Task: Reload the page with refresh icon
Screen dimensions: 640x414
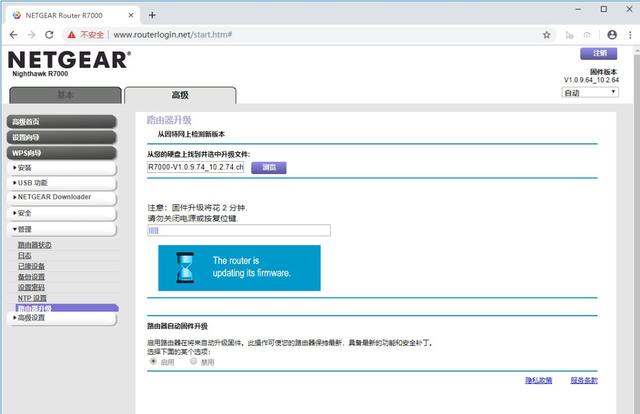Action: tap(49, 35)
